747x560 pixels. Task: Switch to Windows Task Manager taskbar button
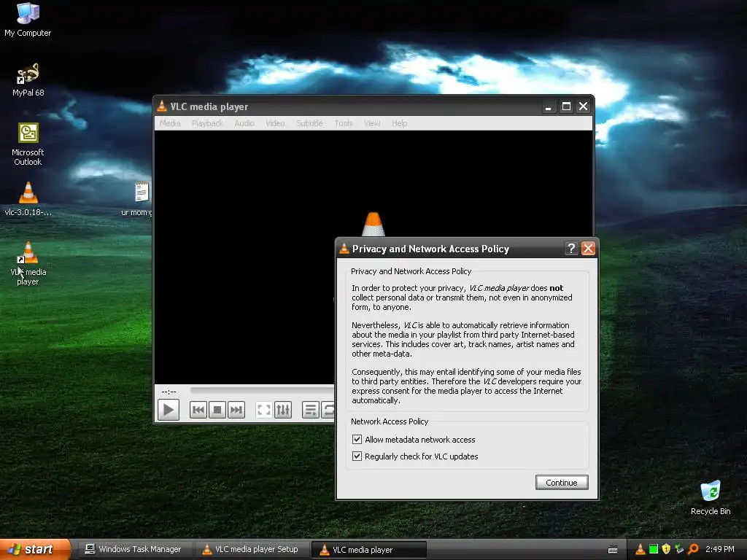(x=134, y=550)
